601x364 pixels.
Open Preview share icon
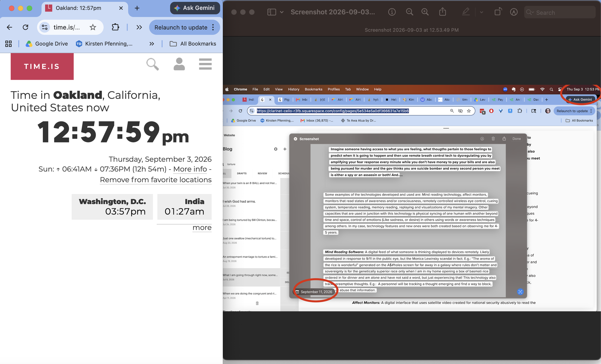(x=443, y=12)
